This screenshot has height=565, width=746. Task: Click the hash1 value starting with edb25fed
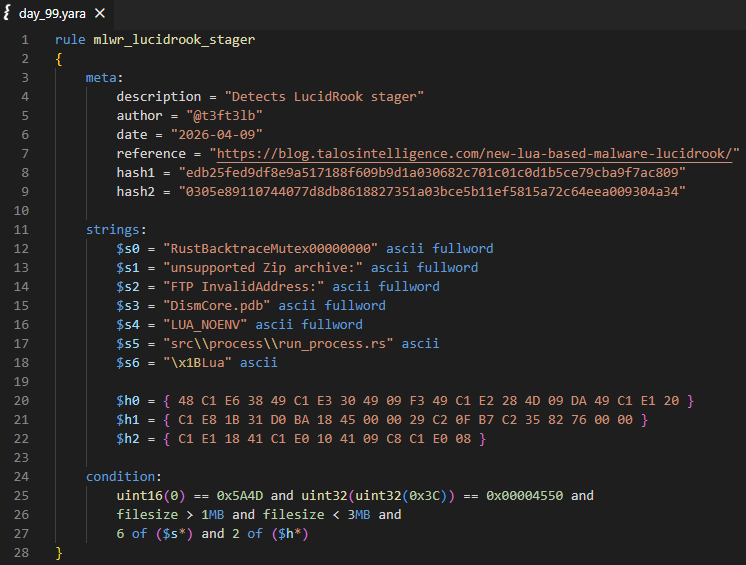pos(432,173)
